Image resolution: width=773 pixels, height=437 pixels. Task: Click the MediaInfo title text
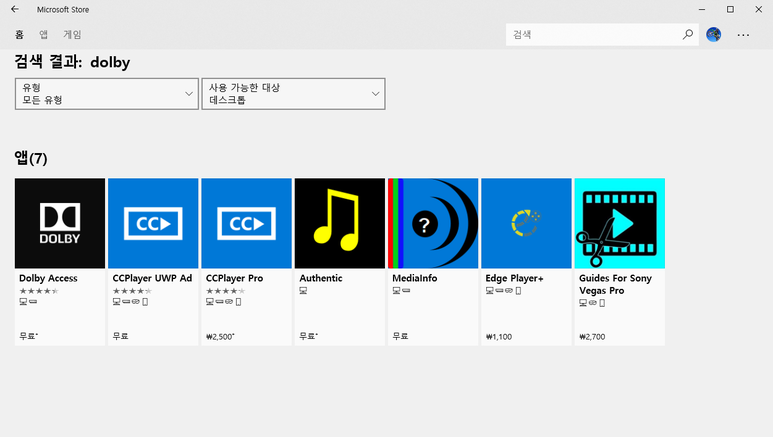point(415,278)
